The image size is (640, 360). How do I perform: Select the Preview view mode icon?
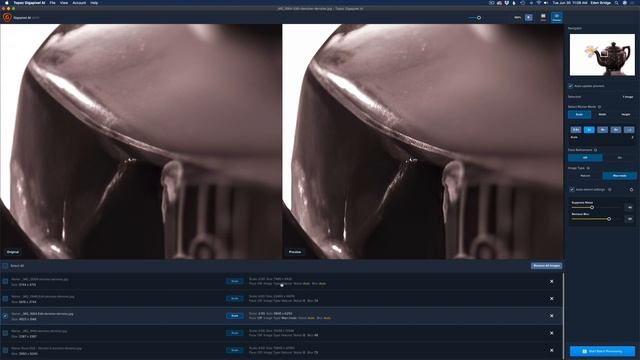[557, 17]
